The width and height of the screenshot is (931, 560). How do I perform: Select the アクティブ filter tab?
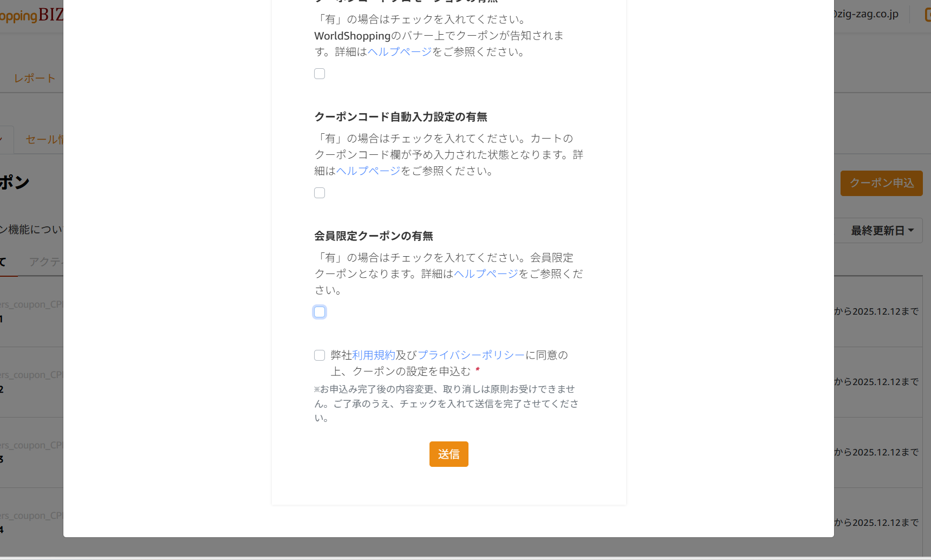tap(46, 262)
